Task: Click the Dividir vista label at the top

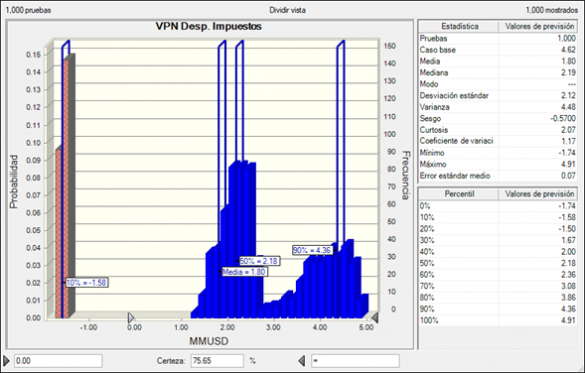Action: coord(287,10)
